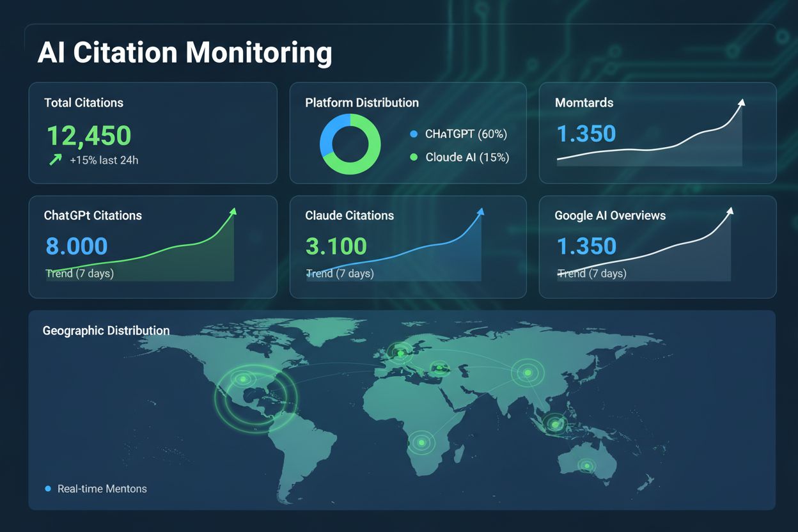The image size is (798, 532).
Task: Click the 8.000 ChatGPt citations value
Action: point(77,246)
